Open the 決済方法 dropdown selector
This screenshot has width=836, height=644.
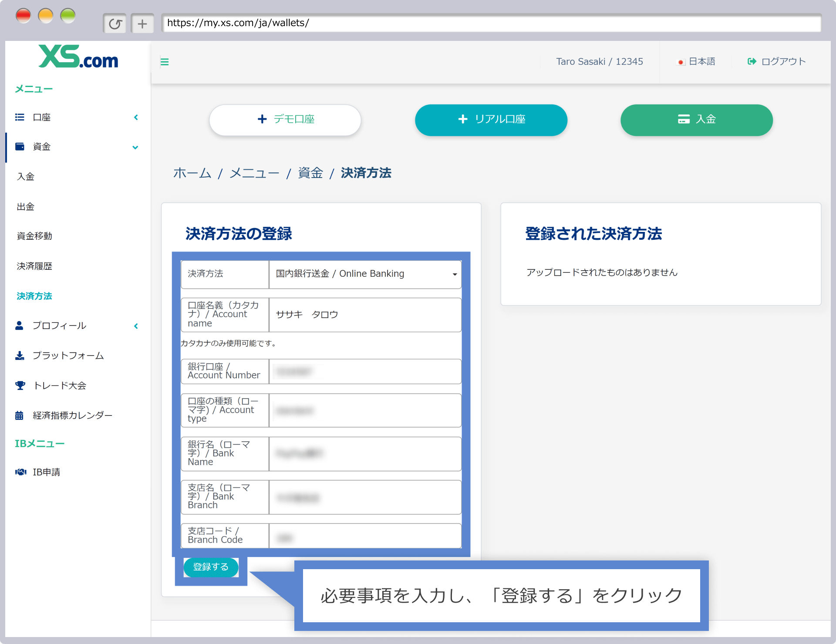pos(365,274)
